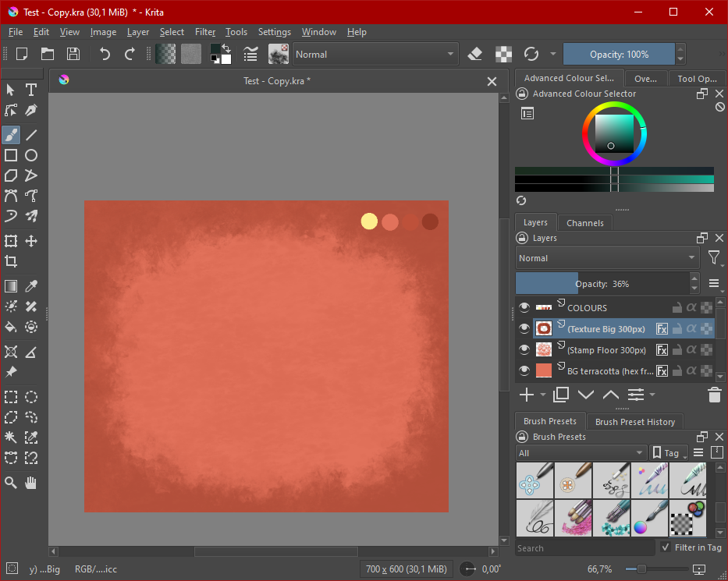The height and width of the screenshot is (581, 728).
Task: Delete layer using trash bin icon
Action: click(714, 395)
